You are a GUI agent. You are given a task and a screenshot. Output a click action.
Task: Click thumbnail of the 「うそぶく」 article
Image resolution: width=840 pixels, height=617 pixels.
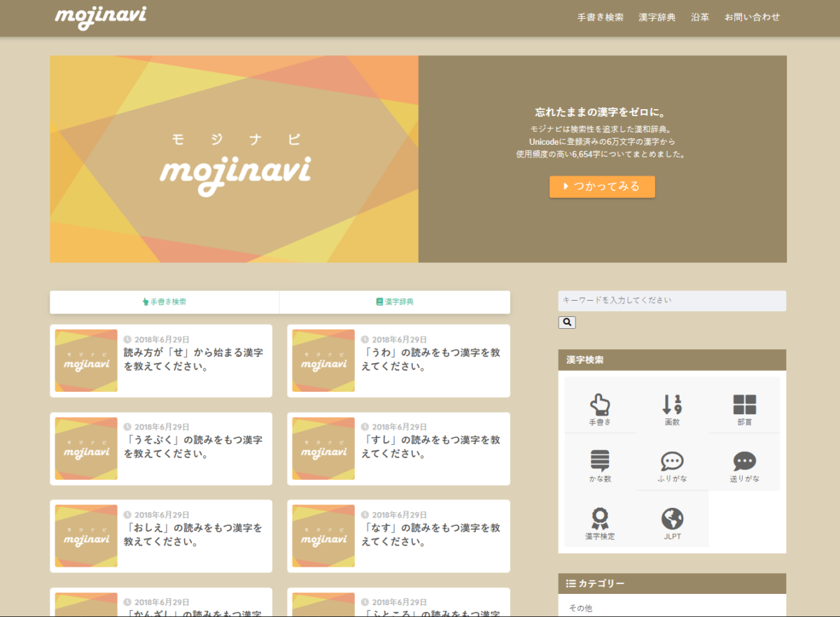coord(86,448)
